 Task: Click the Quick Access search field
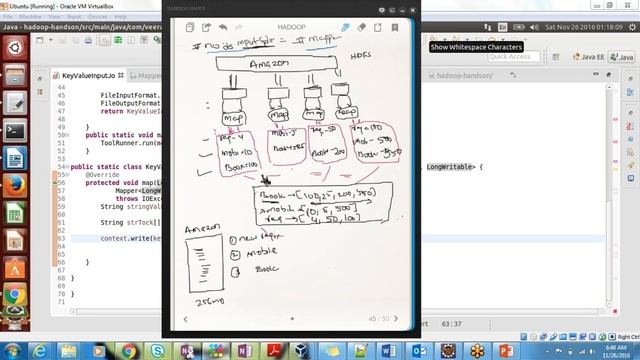coord(513,57)
